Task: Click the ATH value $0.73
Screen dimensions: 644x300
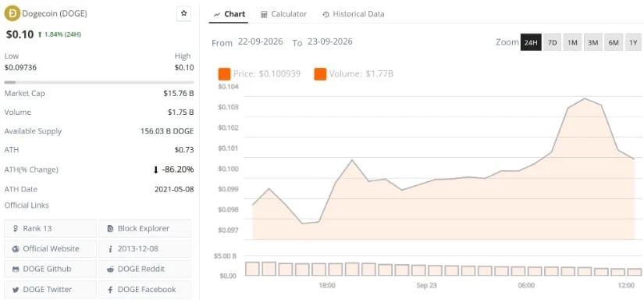Action: pyautogui.click(x=184, y=150)
